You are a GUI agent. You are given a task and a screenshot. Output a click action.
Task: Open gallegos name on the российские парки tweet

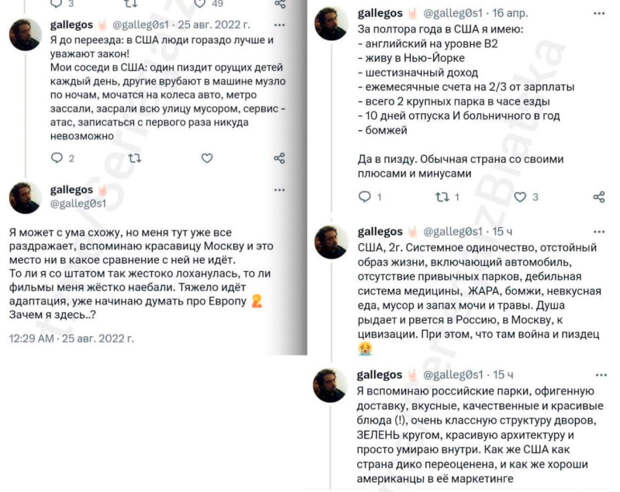[x=379, y=374]
